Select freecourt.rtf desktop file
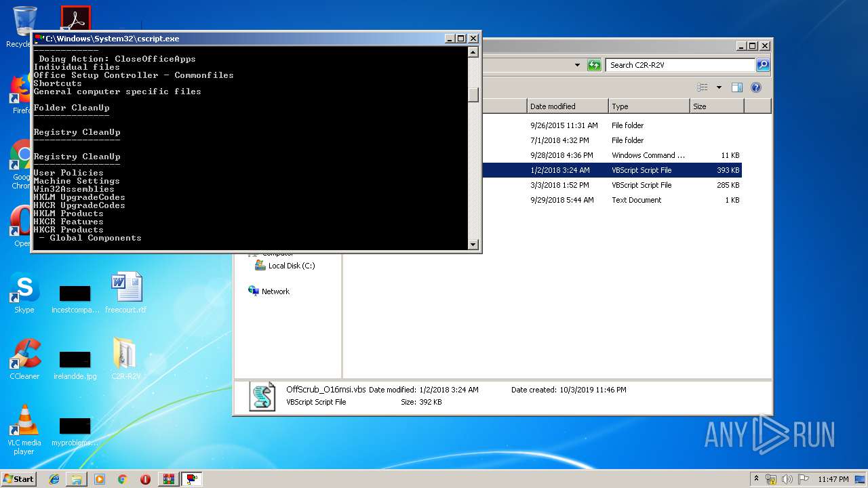 tap(126, 293)
